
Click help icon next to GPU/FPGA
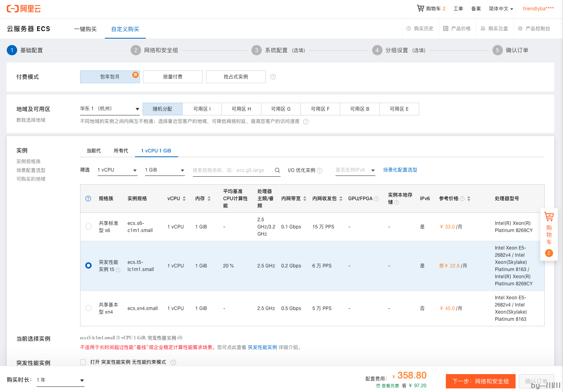(x=377, y=199)
